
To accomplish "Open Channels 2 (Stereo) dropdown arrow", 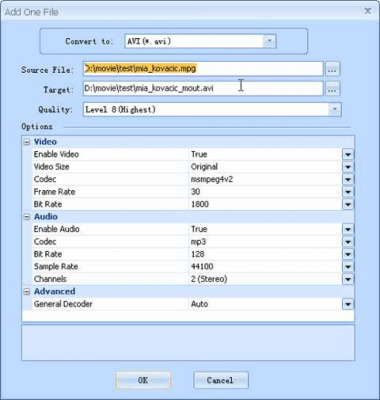I will pos(348,279).
